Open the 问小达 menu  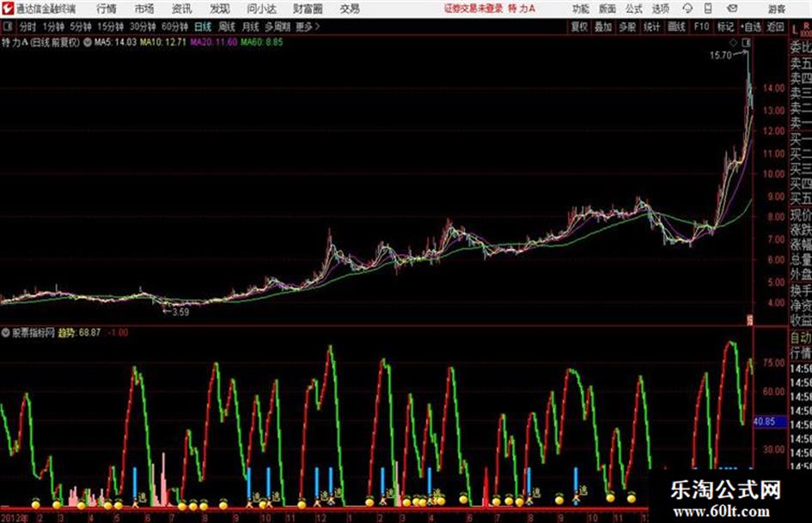(x=261, y=9)
